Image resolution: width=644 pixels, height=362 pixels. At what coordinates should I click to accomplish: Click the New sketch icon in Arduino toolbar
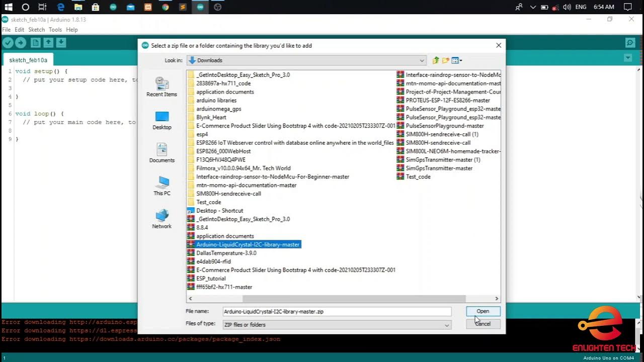pyautogui.click(x=36, y=43)
